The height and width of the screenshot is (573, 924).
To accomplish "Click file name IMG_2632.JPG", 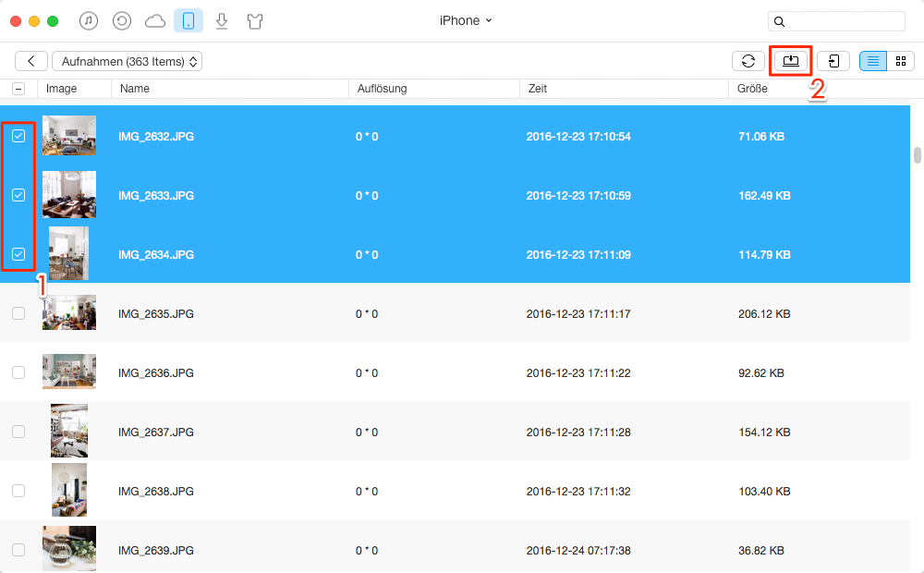I will tap(155, 136).
